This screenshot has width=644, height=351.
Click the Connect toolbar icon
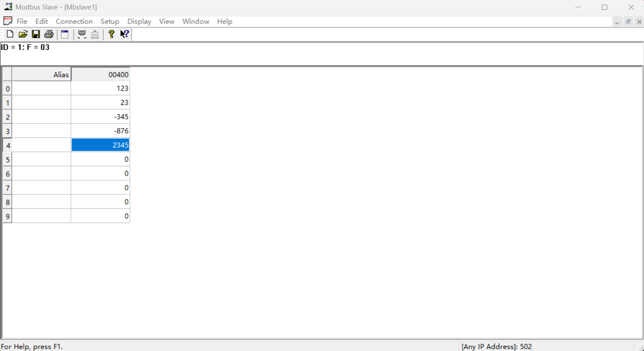click(x=82, y=35)
